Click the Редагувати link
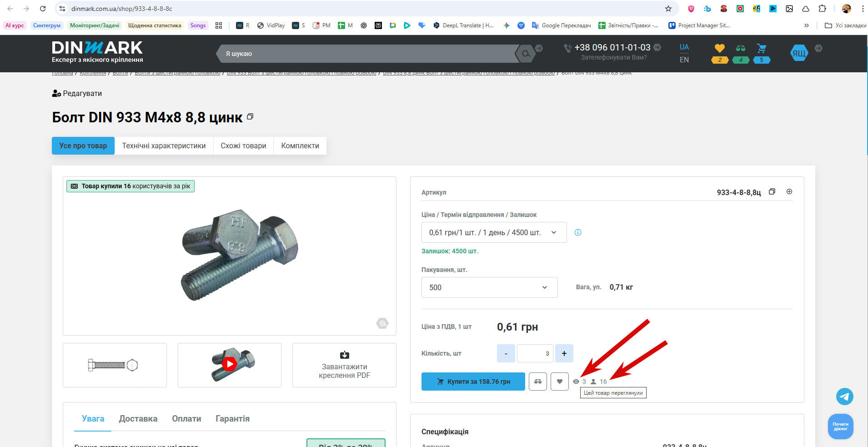This screenshot has height=447, width=868. [82, 93]
